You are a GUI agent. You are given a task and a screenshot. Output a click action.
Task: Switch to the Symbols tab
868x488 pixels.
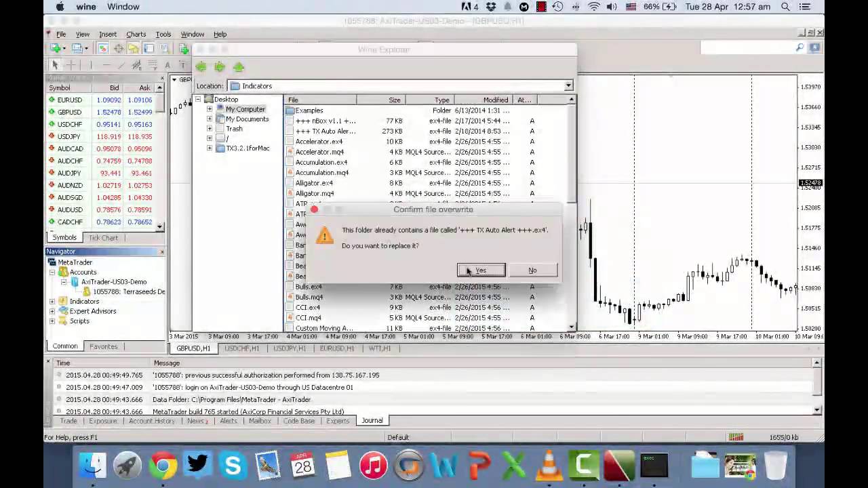(x=64, y=238)
